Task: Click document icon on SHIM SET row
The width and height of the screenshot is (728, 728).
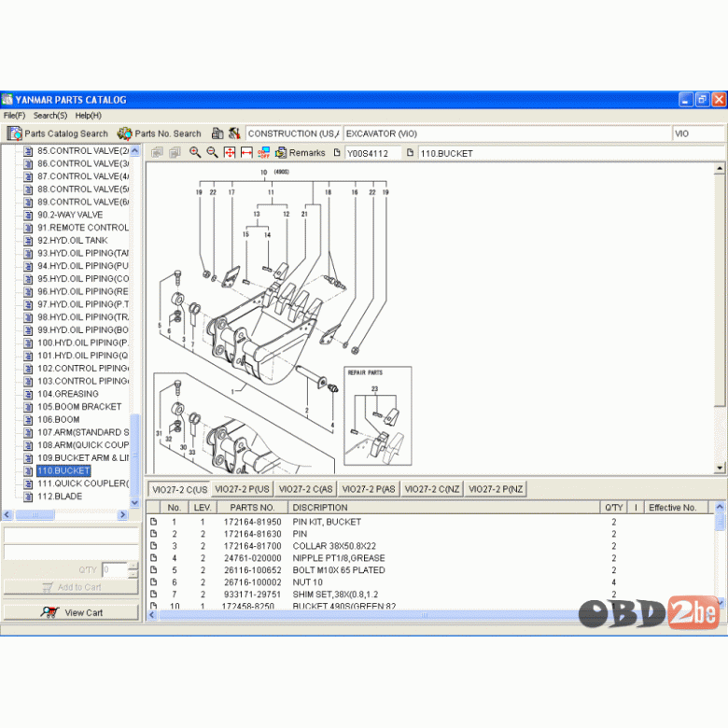Action: coord(154,594)
